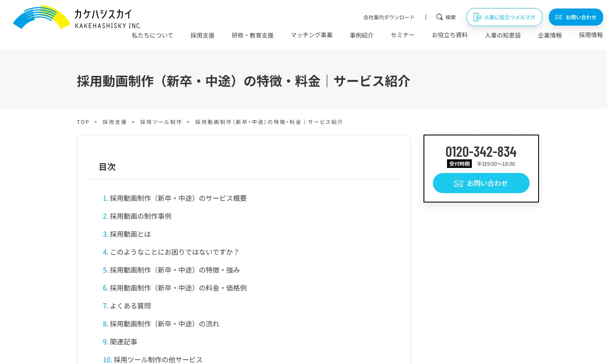Screen dimensions: 607x364
Task: Click the newsletter icon in mail magazine button
Action: 477,18
